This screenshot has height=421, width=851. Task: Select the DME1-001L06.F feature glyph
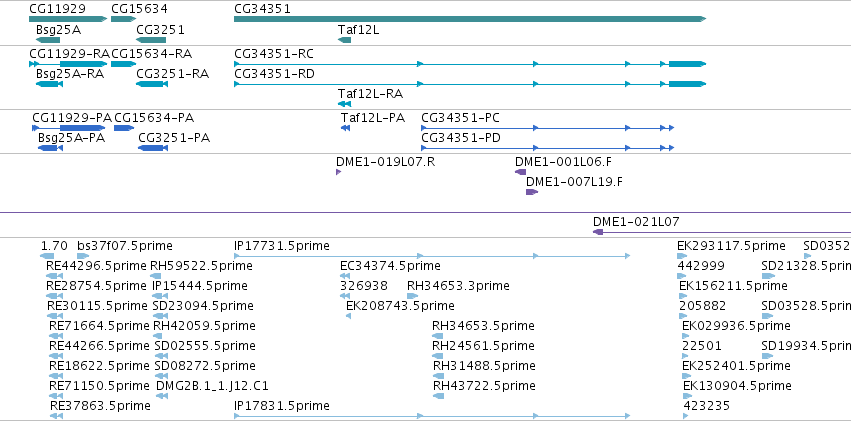pos(520,172)
